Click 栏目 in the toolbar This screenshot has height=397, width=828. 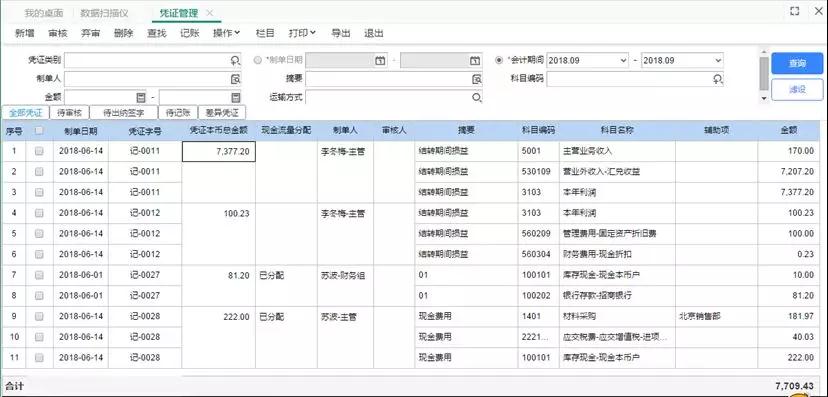[265, 33]
